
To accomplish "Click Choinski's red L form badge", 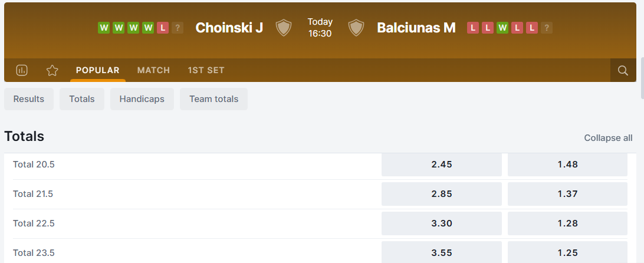I will (163, 28).
